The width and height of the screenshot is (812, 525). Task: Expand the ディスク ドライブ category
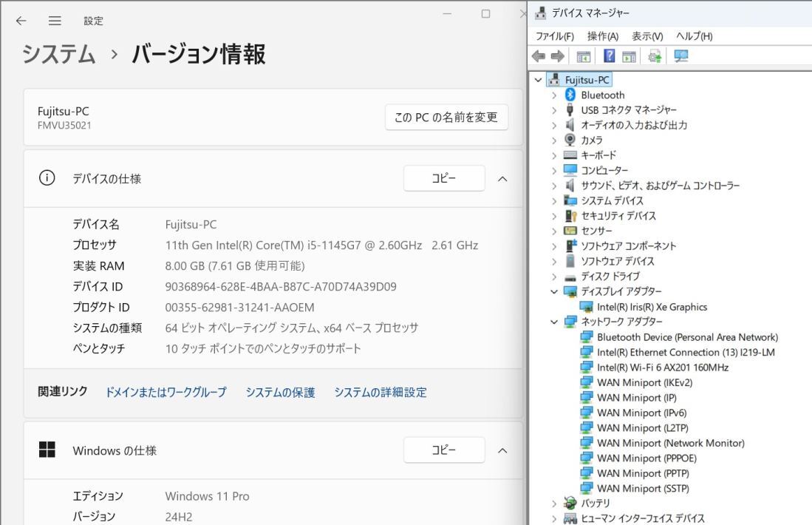554,276
